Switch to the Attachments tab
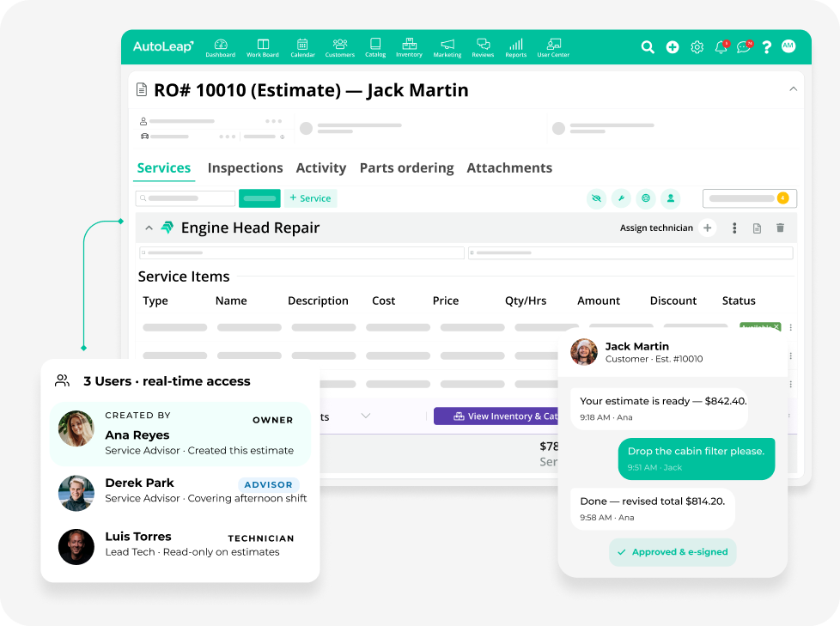Image resolution: width=840 pixels, height=626 pixels. click(509, 167)
